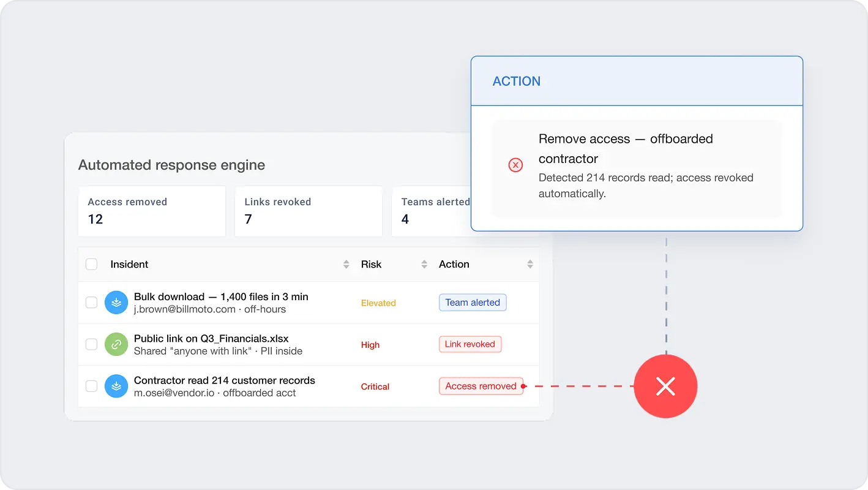Open the Access removed 12 stat card
The image size is (868, 490).
pyautogui.click(x=152, y=211)
